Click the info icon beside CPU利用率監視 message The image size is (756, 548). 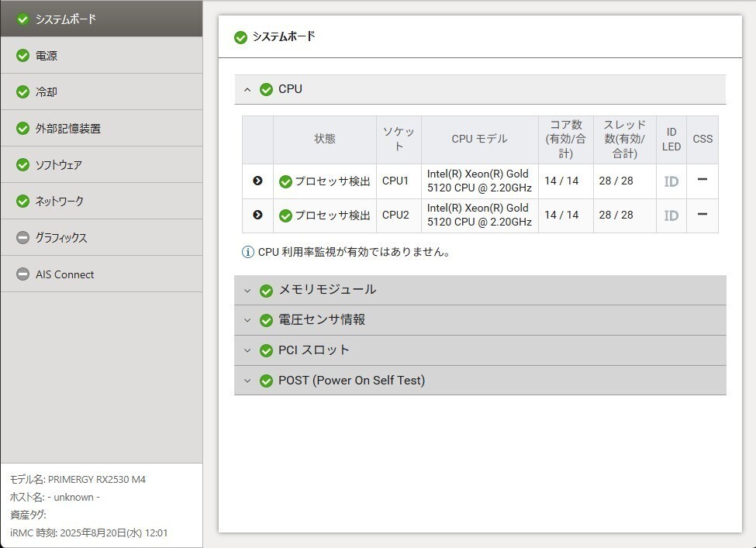click(x=248, y=252)
